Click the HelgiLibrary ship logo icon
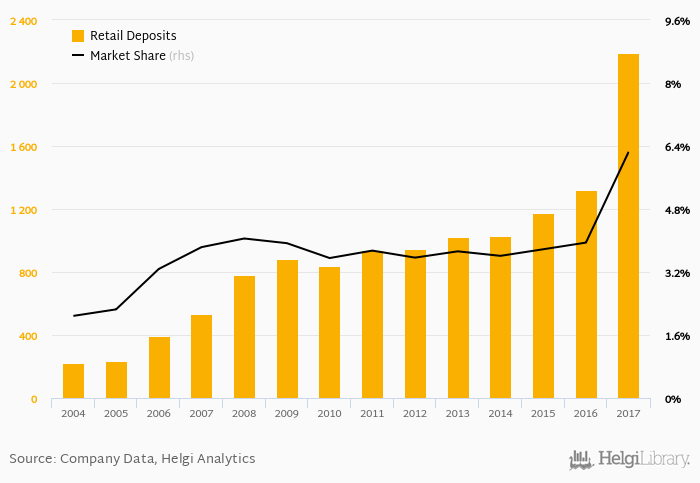Screen dimensions: 700x483 [581, 460]
